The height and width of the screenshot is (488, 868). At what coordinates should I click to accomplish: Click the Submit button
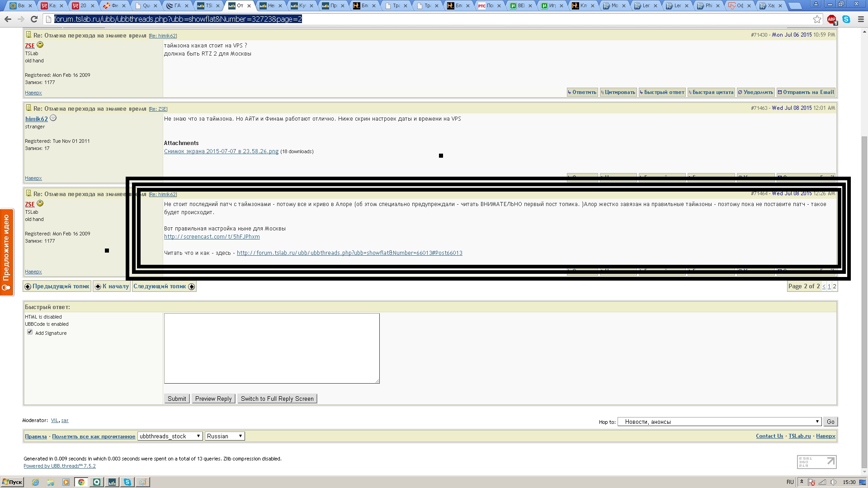pyautogui.click(x=176, y=399)
